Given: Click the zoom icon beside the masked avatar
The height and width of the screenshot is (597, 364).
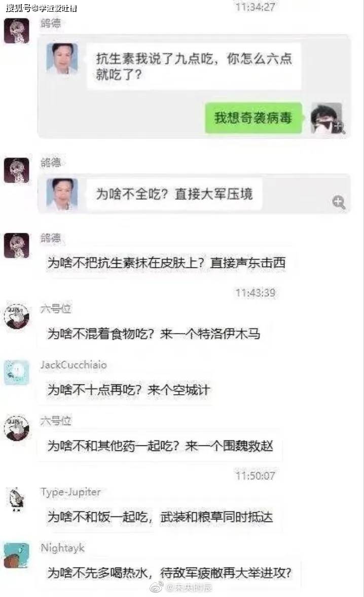Looking at the screenshot, I should pos(339,127).
